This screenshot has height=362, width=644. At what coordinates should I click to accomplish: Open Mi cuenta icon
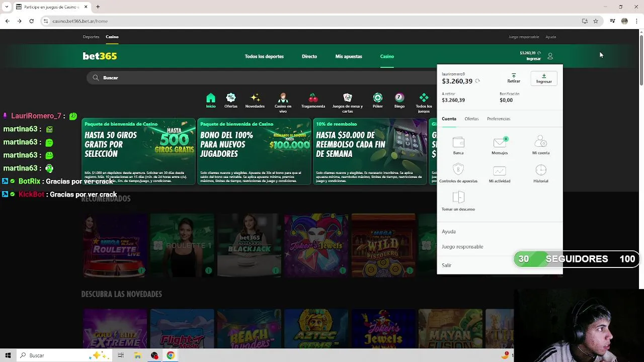541,142
